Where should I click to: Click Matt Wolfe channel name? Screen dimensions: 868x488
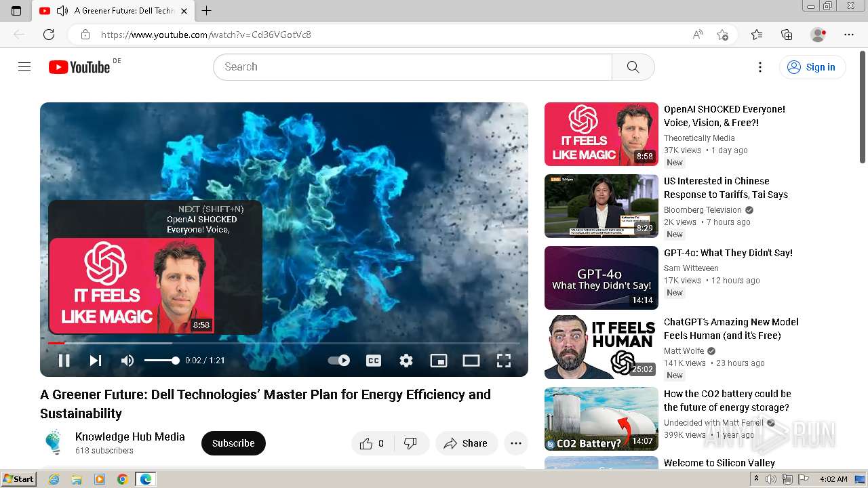pyautogui.click(x=684, y=351)
